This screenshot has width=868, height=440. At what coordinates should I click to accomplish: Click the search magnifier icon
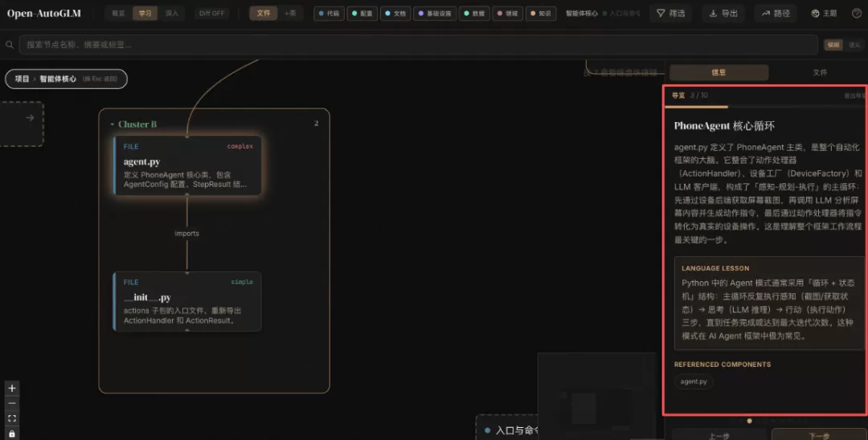10,45
